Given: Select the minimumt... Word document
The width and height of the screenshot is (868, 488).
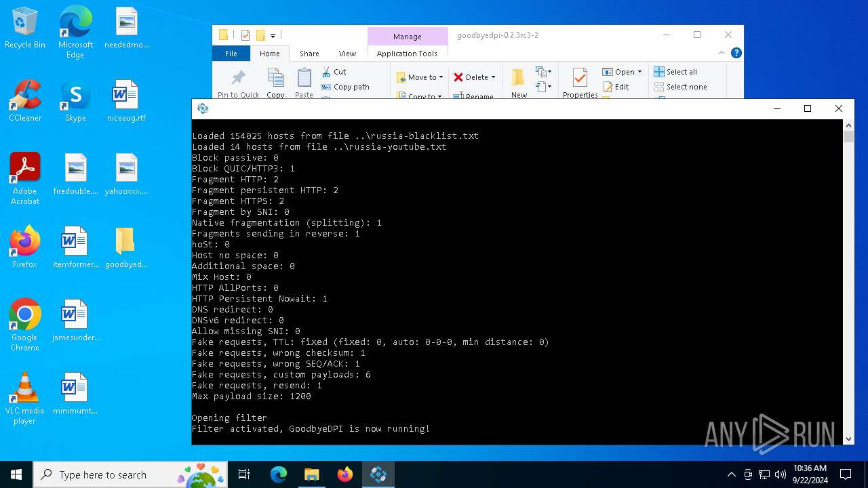Looking at the screenshot, I should click(x=75, y=394).
